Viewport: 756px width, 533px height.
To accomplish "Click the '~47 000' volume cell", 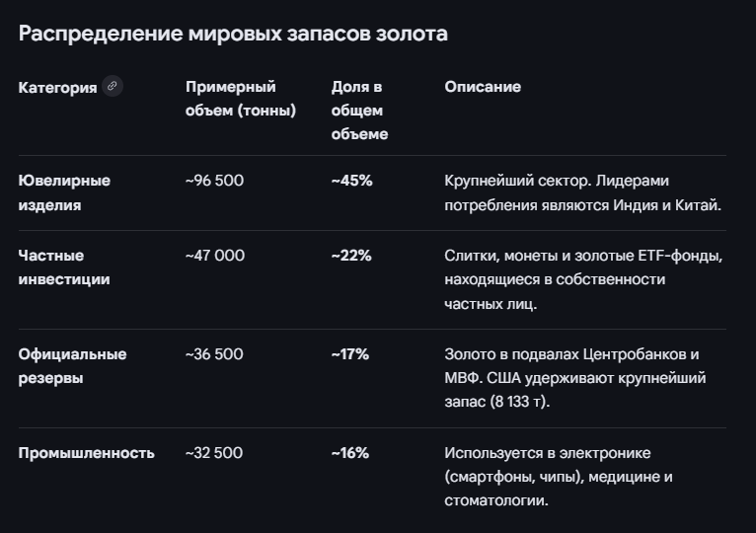I will pos(215,256).
